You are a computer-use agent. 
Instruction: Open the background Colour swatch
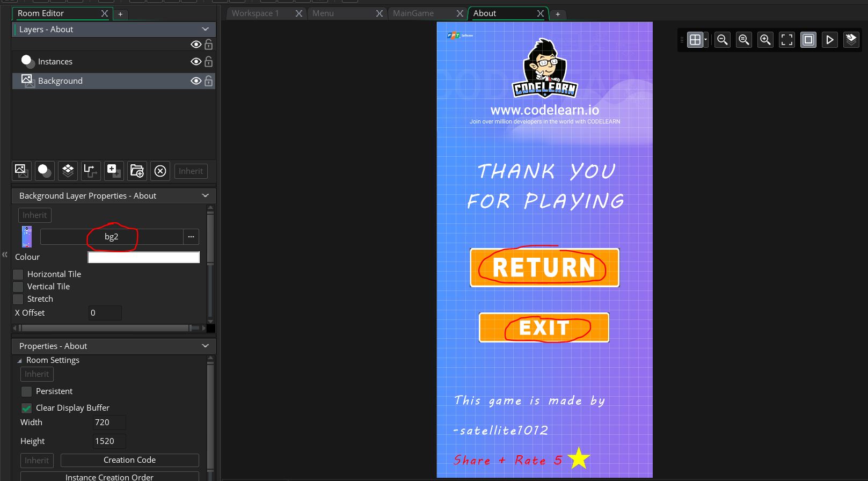143,257
